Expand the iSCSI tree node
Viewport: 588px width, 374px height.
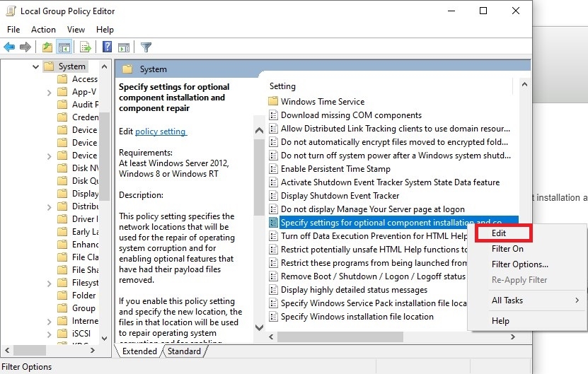pos(49,334)
